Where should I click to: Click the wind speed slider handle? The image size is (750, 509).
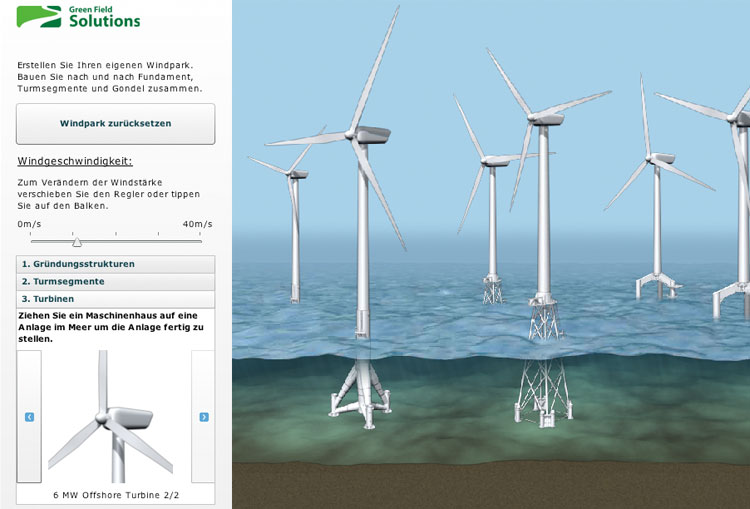tap(77, 241)
